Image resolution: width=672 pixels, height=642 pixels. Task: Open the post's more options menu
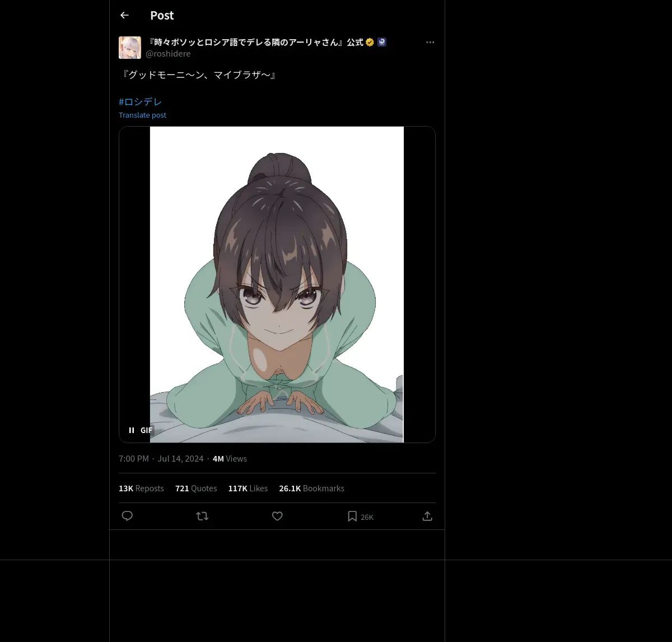[x=430, y=42]
